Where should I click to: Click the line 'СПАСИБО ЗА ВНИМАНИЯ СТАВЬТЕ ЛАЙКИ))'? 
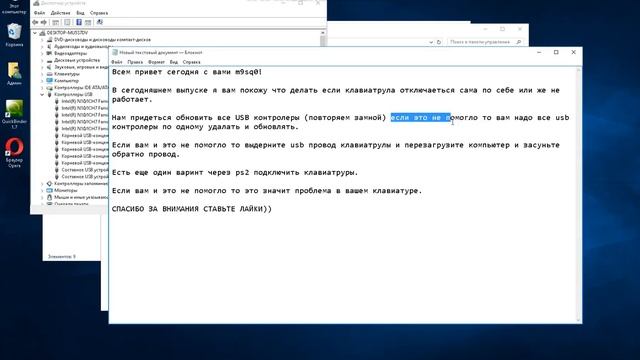pyautogui.click(x=192, y=209)
